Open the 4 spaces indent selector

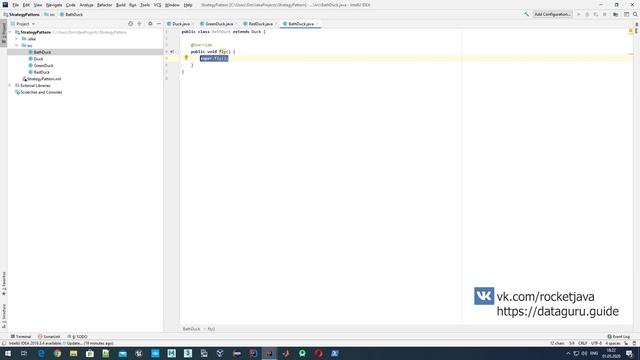(x=613, y=343)
